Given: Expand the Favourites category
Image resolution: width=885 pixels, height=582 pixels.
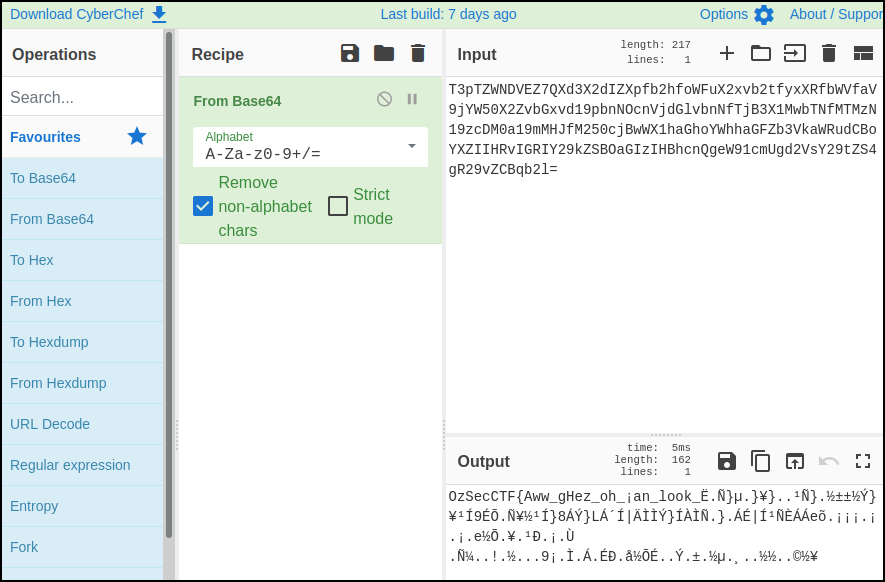Looking at the screenshot, I should point(82,137).
